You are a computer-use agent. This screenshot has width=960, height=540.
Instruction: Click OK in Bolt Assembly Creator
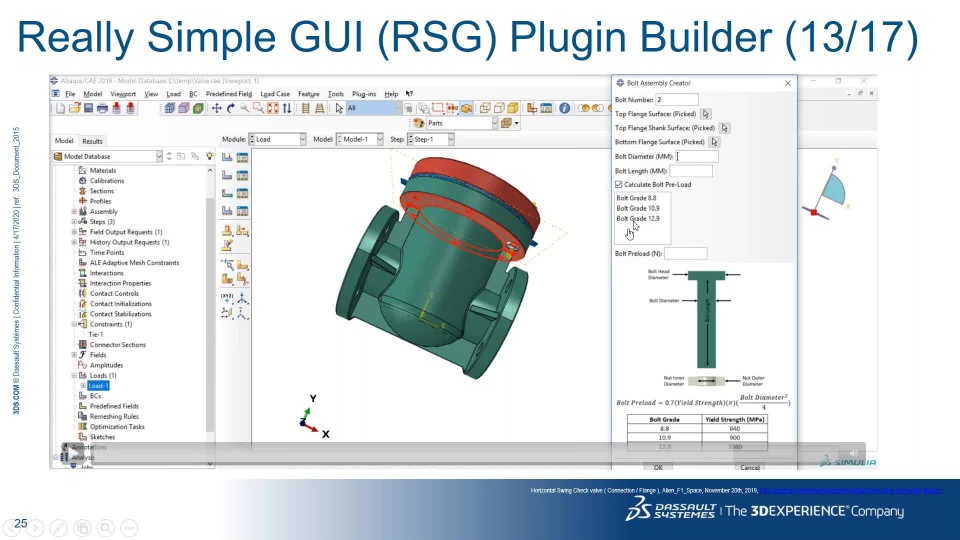[658, 467]
